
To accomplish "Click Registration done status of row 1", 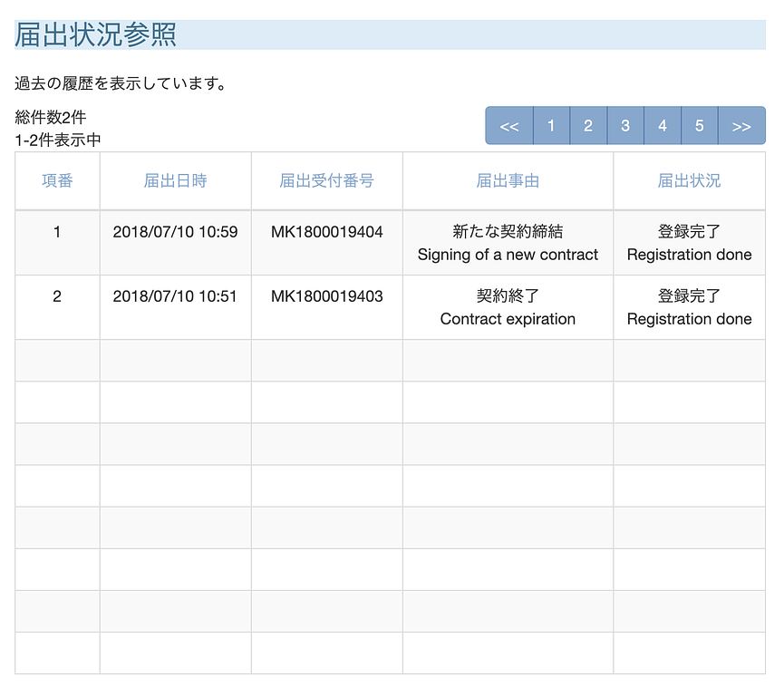I will pyautogui.click(x=688, y=243).
